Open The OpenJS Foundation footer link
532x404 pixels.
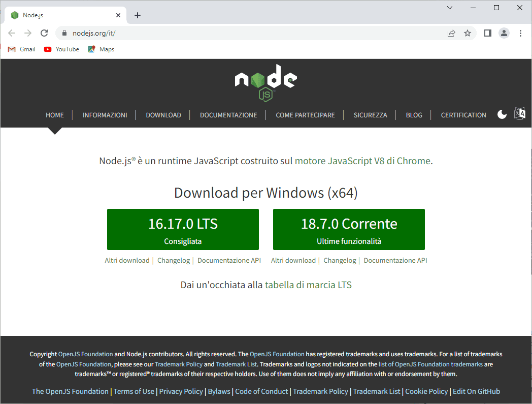(x=70, y=391)
